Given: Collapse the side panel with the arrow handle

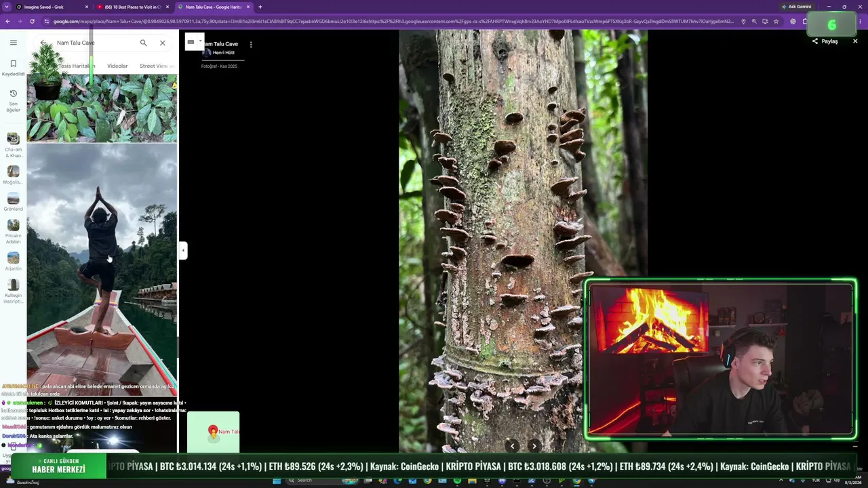Looking at the screenshot, I should pyautogui.click(x=182, y=251).
